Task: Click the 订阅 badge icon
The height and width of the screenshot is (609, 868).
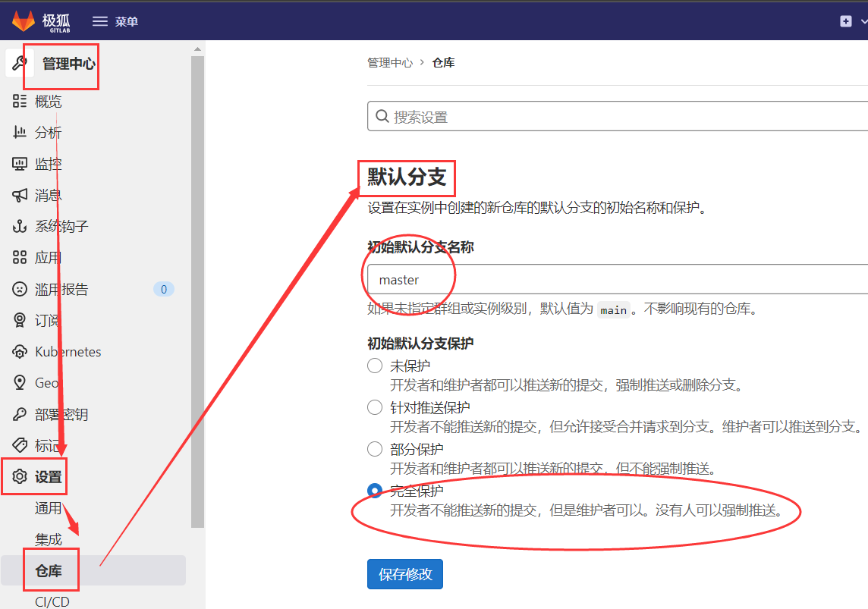Action: (x=20, y=320)
